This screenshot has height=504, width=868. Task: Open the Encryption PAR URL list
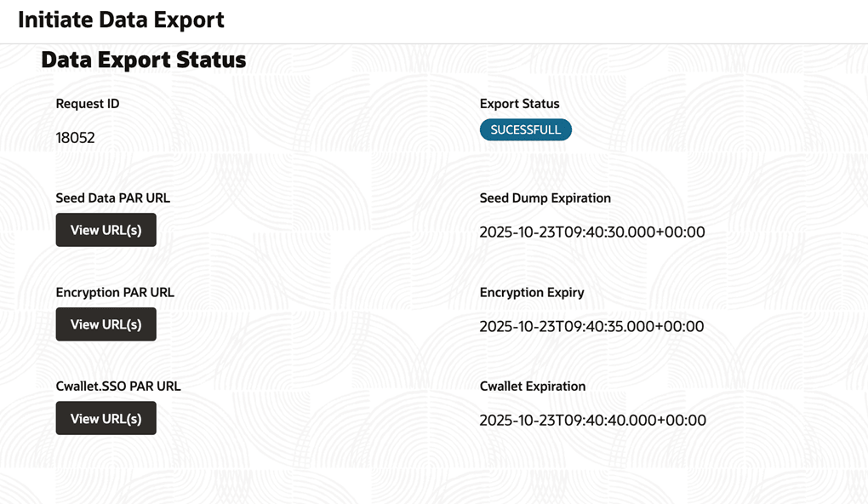click(106, 324)
